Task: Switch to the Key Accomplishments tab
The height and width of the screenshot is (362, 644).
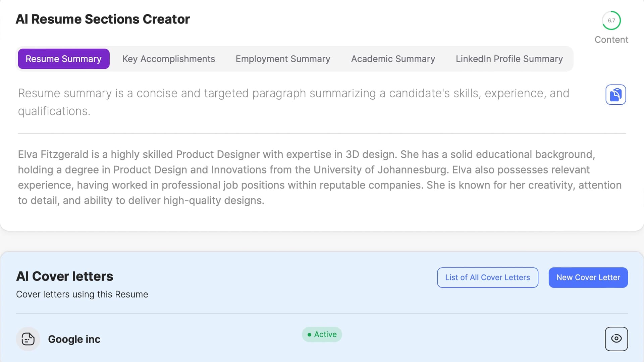Action: coord(168,59)
